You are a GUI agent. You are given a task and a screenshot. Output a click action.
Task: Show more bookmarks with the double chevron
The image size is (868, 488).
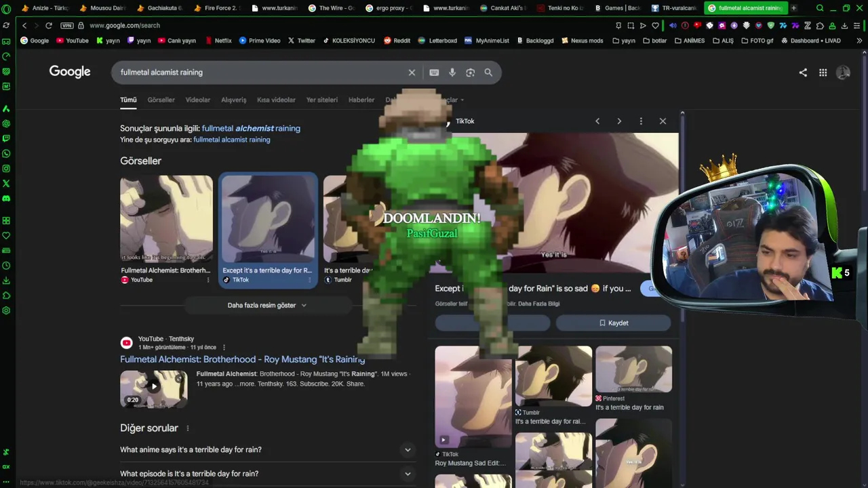pos(859,41)
